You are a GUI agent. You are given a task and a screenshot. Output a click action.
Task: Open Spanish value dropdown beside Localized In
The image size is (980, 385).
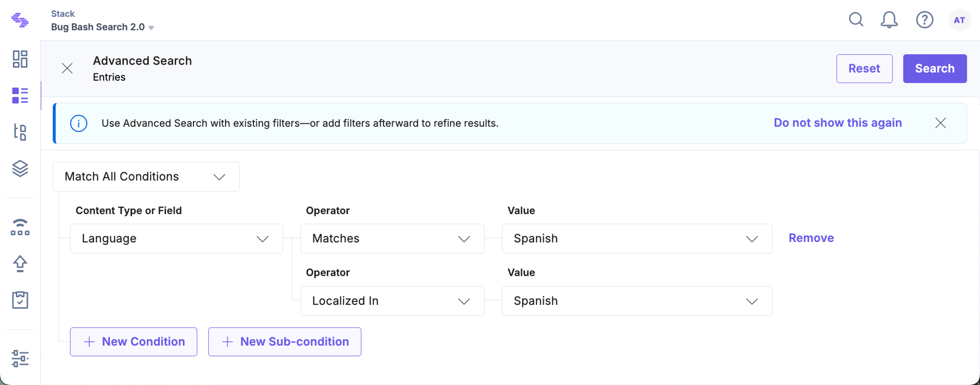(637, 301)
